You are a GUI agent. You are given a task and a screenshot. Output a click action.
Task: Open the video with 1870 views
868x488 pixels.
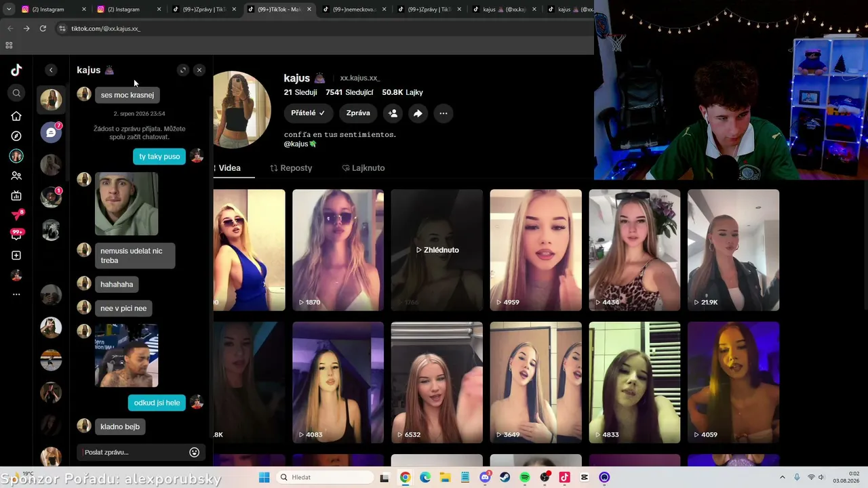(338, 250)
